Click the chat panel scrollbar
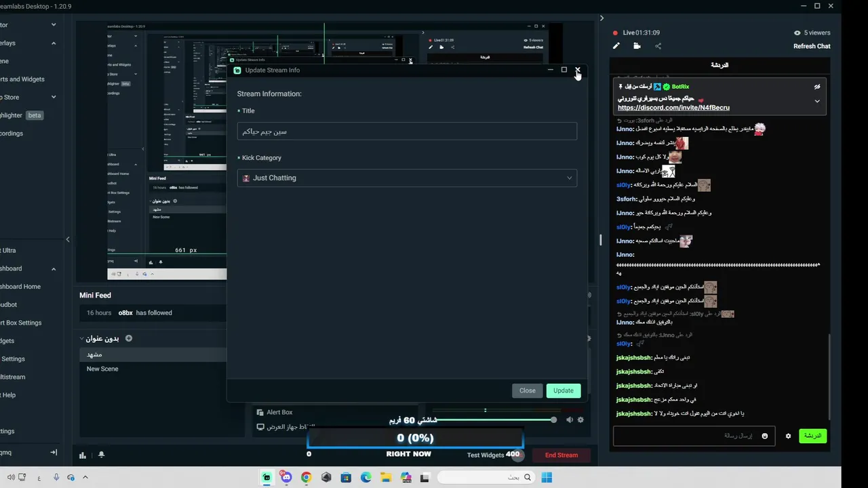This screenshot has width=868, height=488. point(829,376)
